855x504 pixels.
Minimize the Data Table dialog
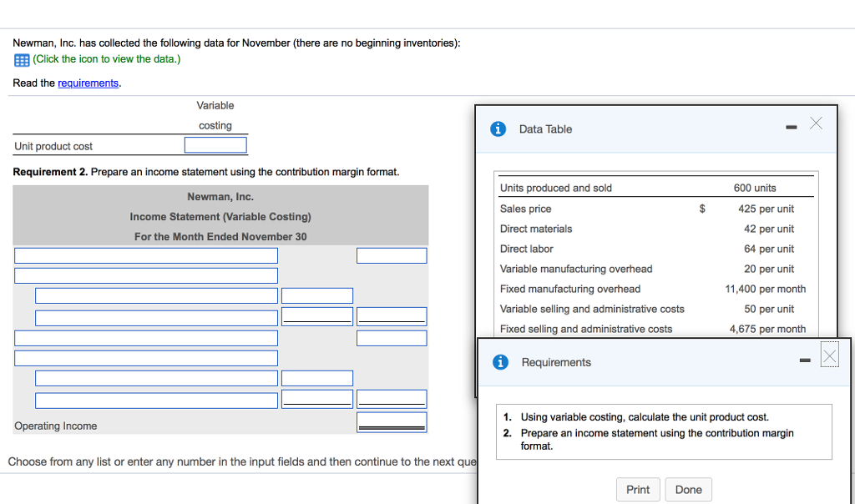click(790, 129)
